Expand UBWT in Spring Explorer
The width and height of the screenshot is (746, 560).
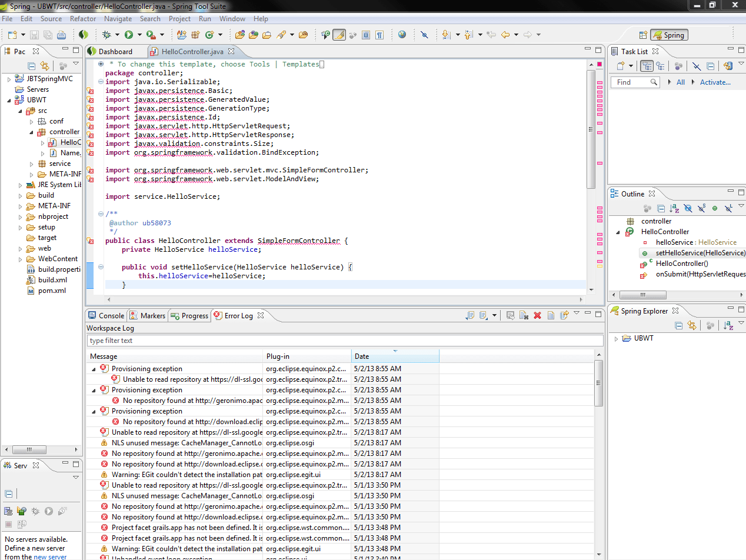pyautogui.click(x=616, y=338)
